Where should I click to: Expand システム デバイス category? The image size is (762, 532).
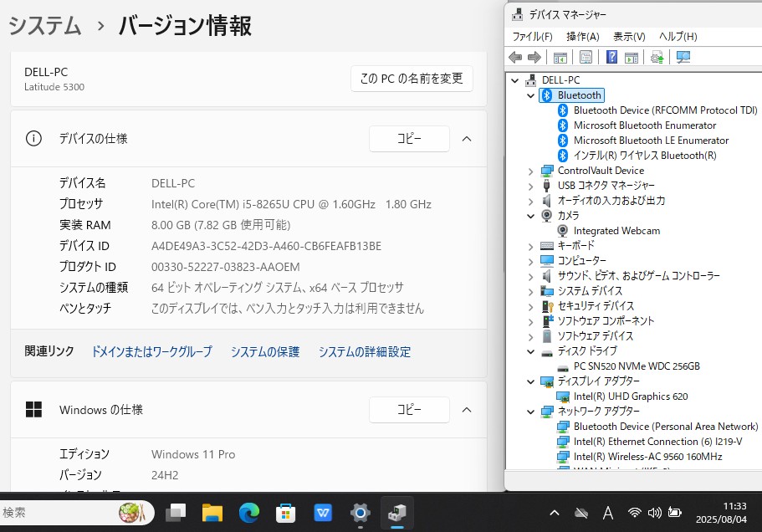pos(530,291)
